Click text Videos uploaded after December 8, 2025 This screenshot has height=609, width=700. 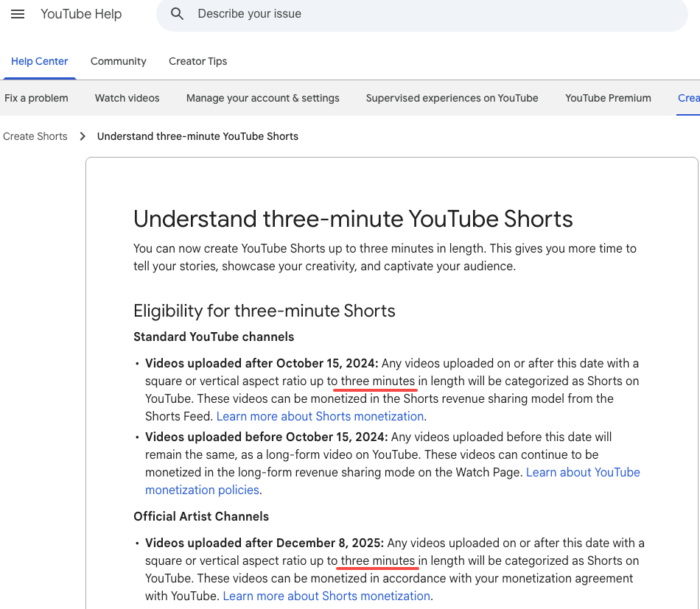click(x=265, y=543)
